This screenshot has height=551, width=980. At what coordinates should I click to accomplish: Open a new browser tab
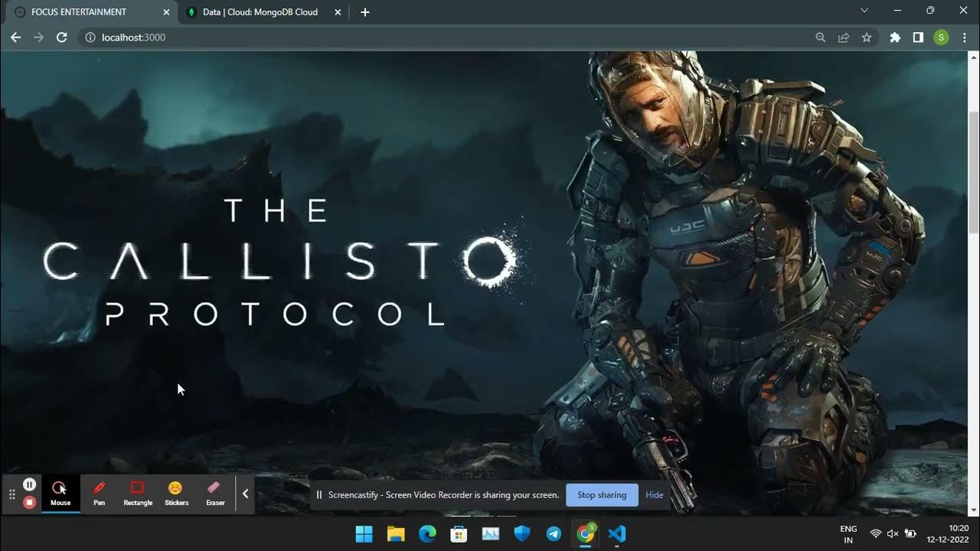365,12
